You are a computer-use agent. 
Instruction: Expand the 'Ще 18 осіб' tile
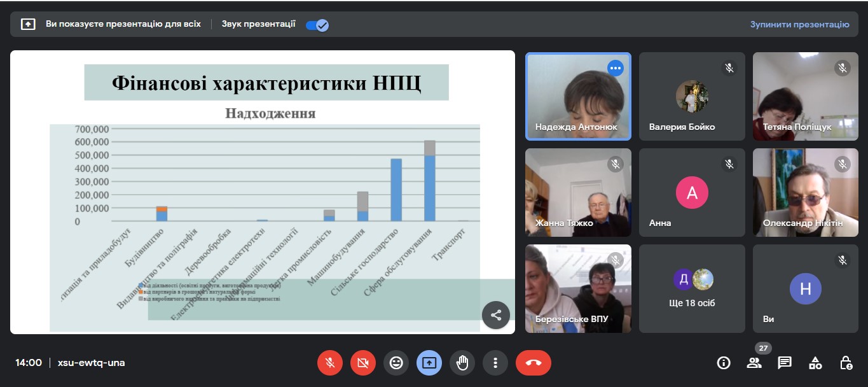692,288
